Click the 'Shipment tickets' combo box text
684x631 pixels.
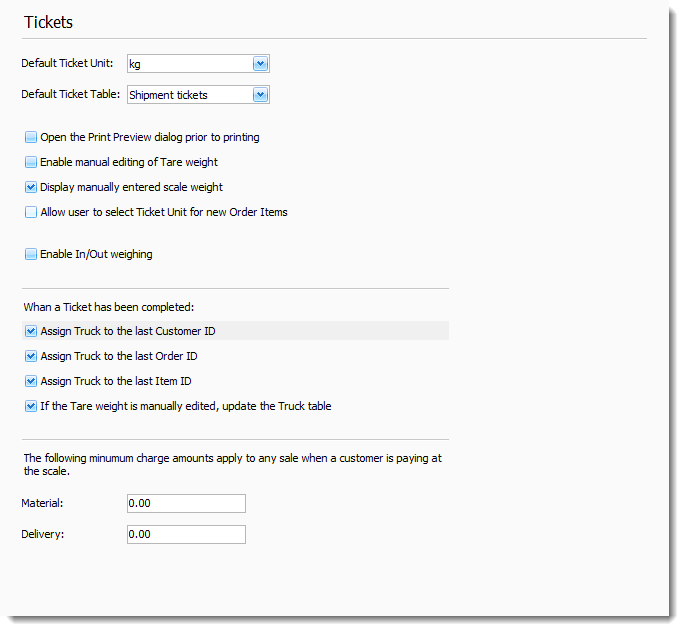tap(187, 95)
